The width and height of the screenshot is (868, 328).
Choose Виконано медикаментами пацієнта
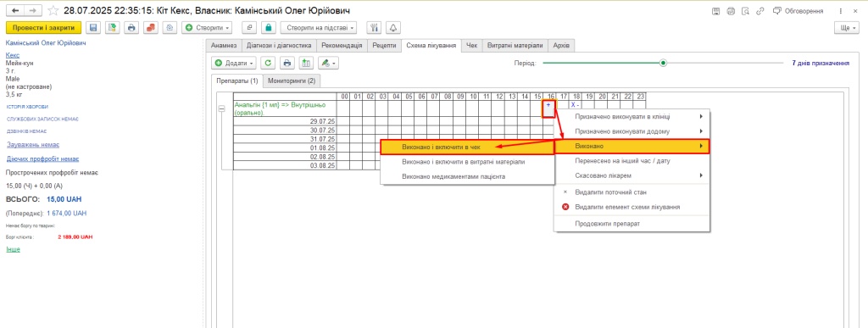click(x=467, y=176)
